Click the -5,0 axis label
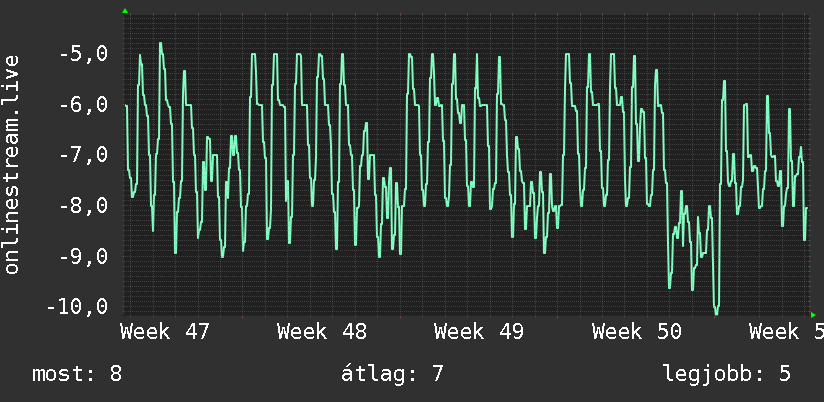 point(84,54)
